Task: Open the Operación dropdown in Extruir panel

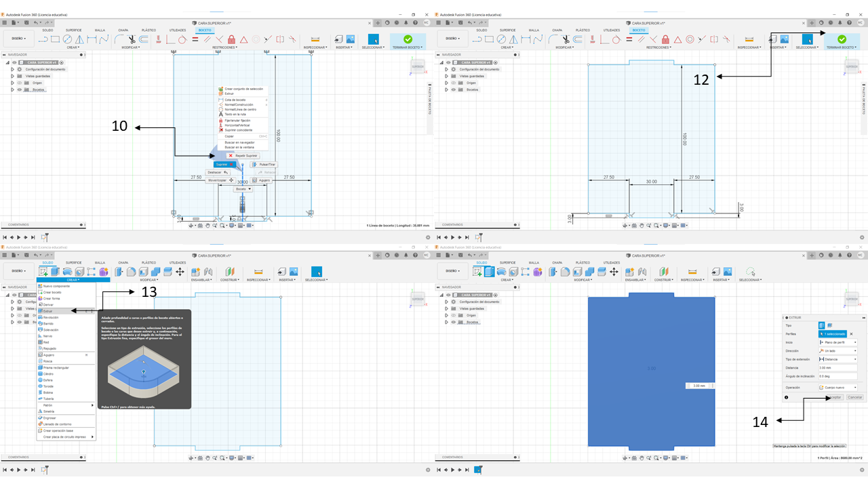Action: click(x=838, y=387)
